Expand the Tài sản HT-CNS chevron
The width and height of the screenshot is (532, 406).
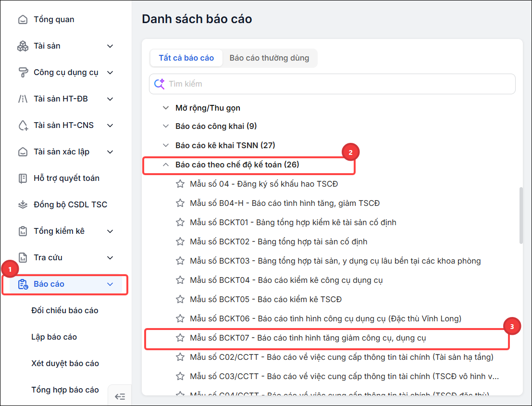coord(110,126)
